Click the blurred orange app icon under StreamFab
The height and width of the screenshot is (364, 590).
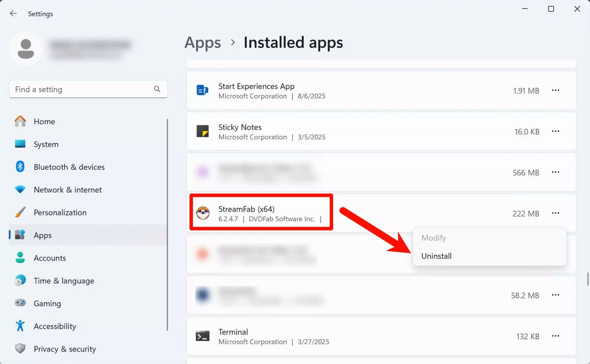coord(203,253)
